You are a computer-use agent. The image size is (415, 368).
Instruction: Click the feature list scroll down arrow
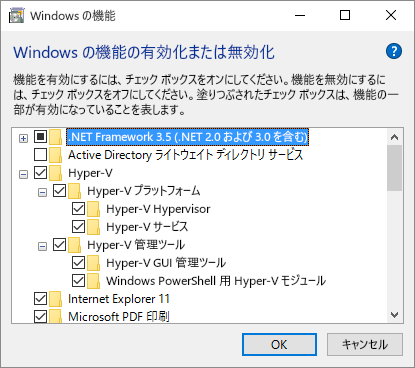[x=395, y=315]
